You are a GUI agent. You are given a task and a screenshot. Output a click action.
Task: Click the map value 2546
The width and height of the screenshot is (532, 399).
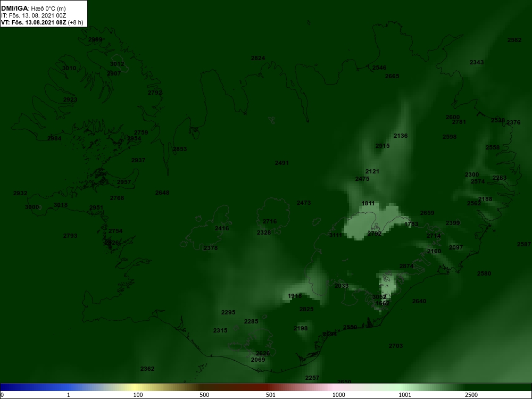pos(379,68)
